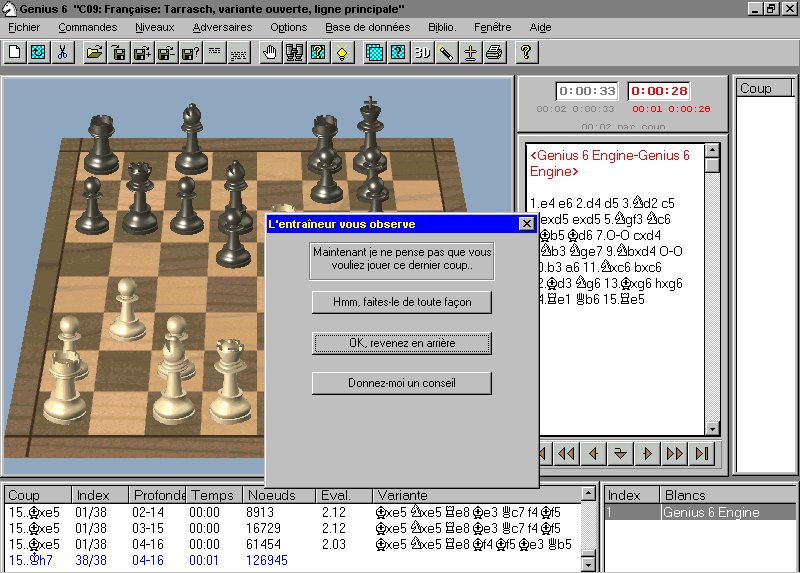Click the trainer message 'Maintenant je ne pense pas'

tap(402, 259)
